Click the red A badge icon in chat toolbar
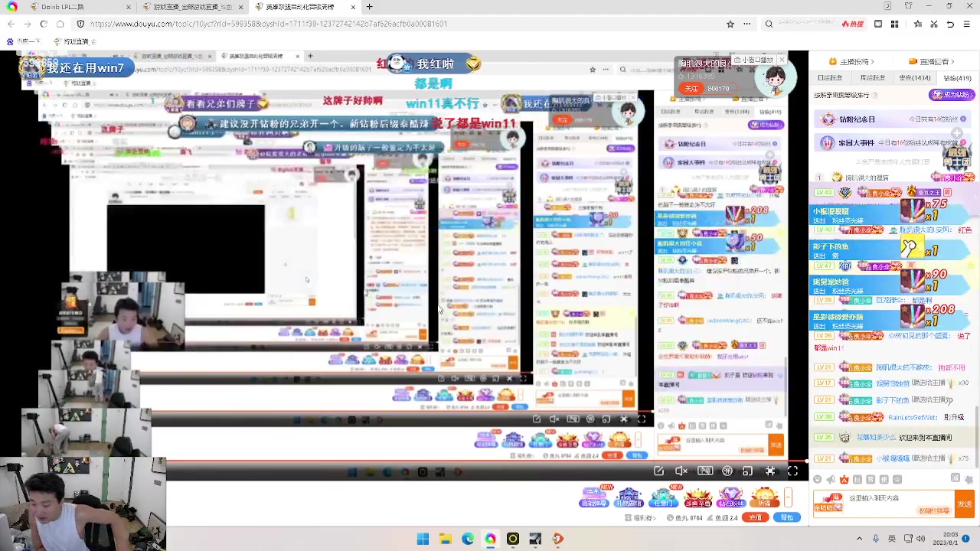The height and width of the screenshot is (551, 980). 844,480
